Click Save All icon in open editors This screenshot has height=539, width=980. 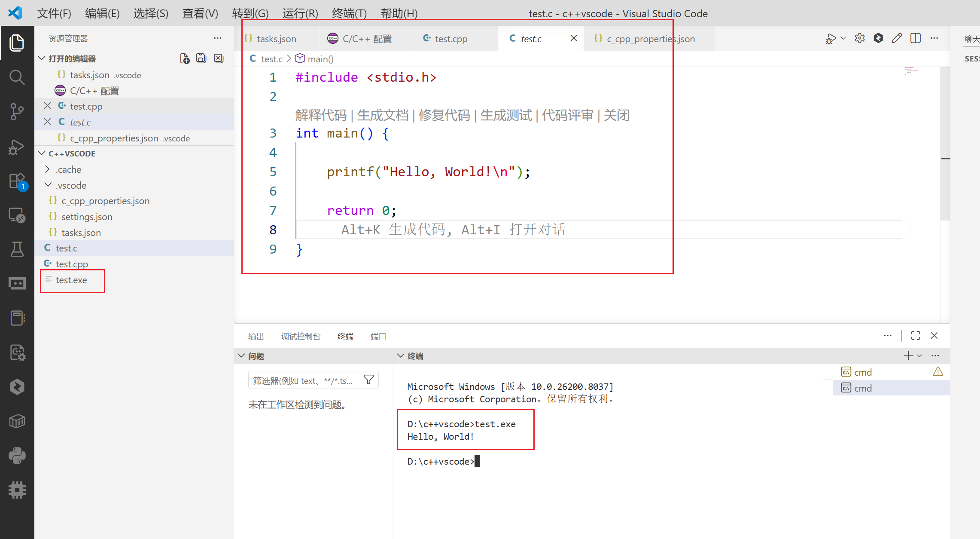201,58
